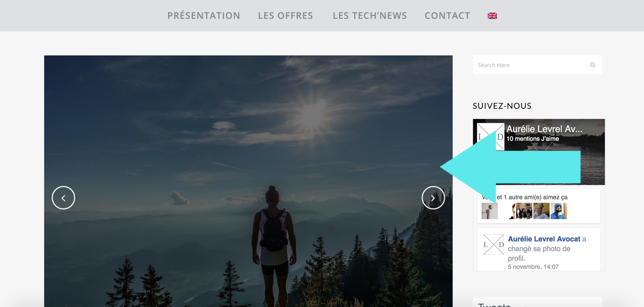Go to previous slide with left arrow
The height and width of the screenshot is (307, 644).
[64, 198]
